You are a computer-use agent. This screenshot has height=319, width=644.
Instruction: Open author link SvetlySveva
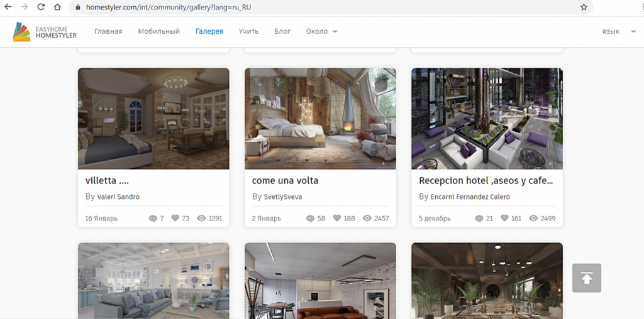(x=282, y=197)
